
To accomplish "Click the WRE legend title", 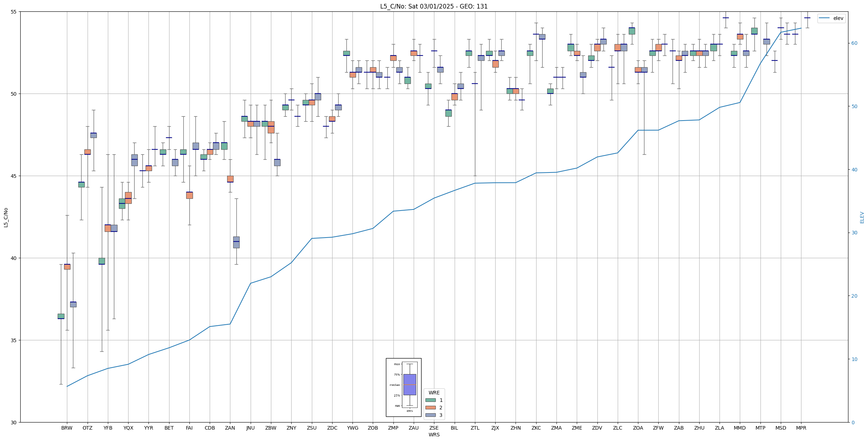I will (434, 393).
